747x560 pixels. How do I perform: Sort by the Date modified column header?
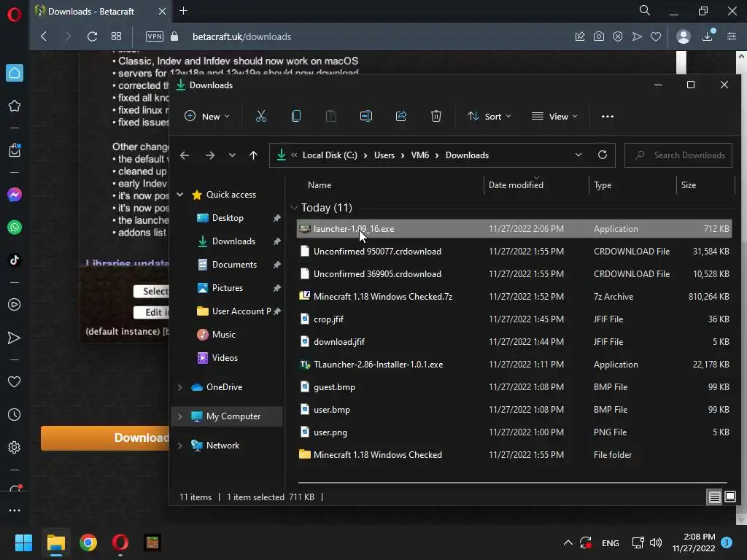[516, 185]
